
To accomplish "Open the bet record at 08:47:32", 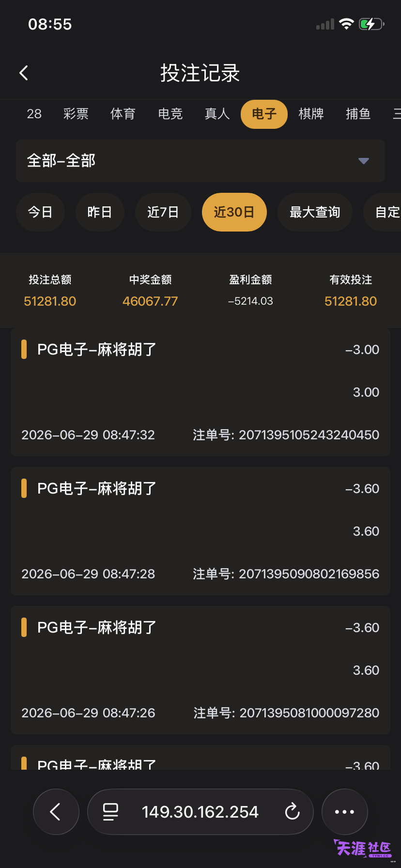I will [200, 392].
